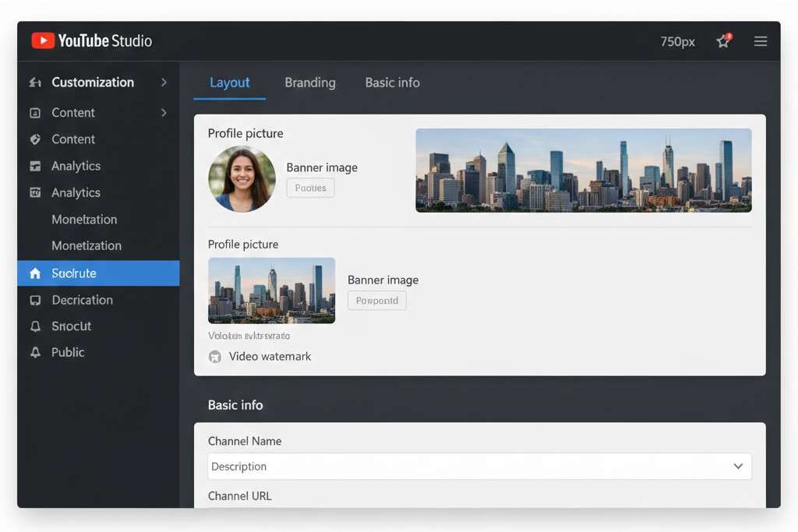Click the Powpontd button

(377, 301)
